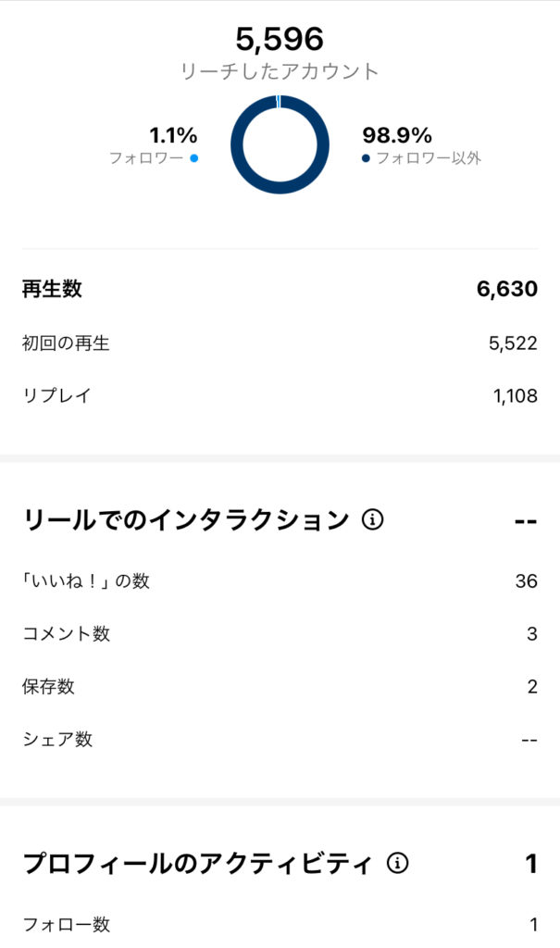The image size is (560, 948).
Task: Click info icon beside プロフィールのアクティビティ
Action: [398, 864]
